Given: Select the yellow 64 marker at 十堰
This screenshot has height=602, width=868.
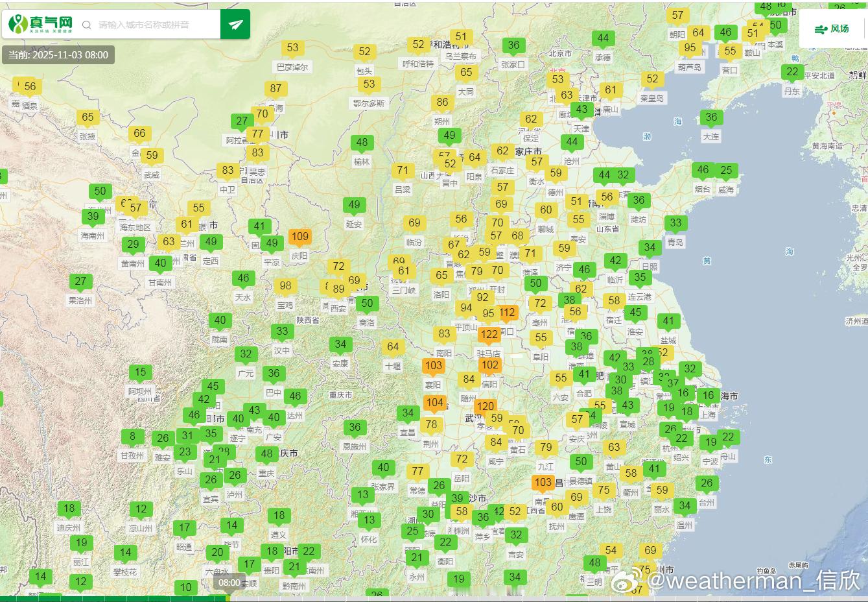Looking at the screenshot, I should click(x=393, y=347).
